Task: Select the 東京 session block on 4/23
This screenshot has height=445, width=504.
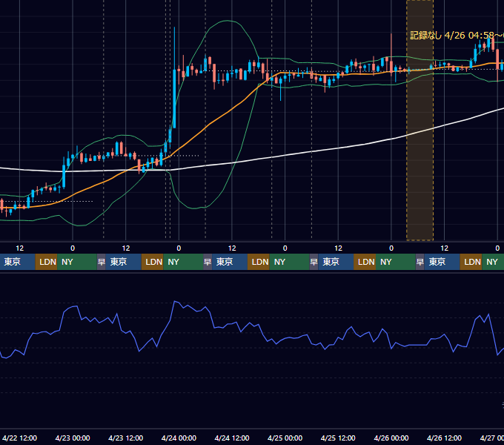Action: [124, 262]
